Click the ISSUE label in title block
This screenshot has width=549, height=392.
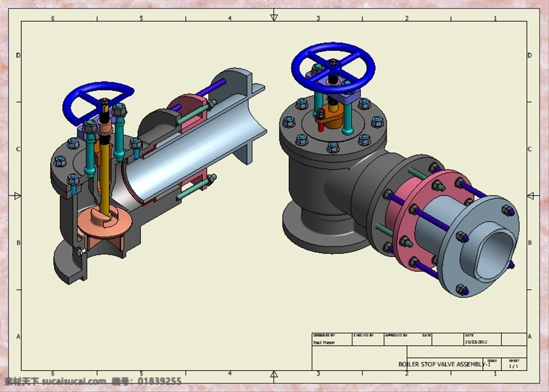pyautogui.click(x=492, y=360)
